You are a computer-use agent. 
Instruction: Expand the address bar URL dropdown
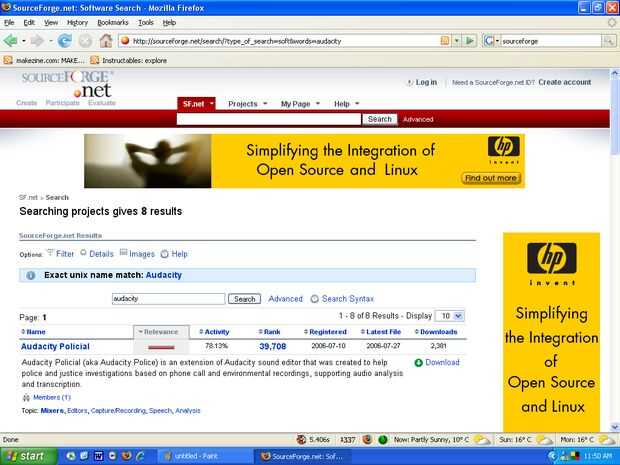tap(457, 40)
